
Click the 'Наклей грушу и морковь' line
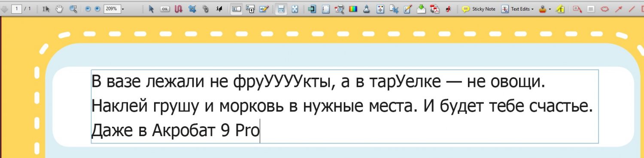[x=342, y=106]
